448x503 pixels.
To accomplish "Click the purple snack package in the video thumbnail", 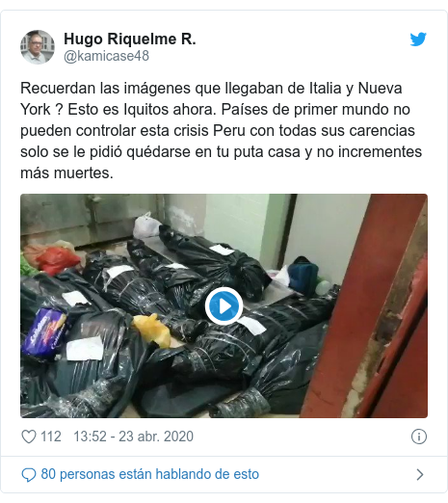I will pyautogui.click(x=45, y=333).
